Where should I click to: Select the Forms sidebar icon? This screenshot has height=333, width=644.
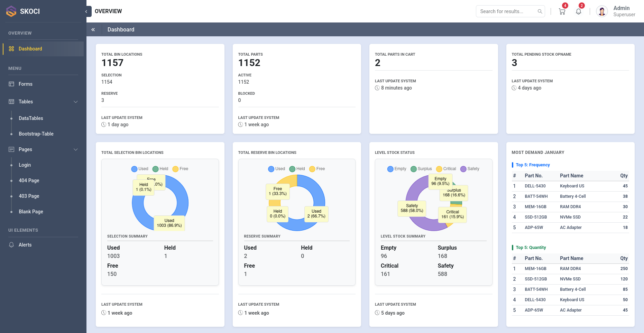[11, 84]
